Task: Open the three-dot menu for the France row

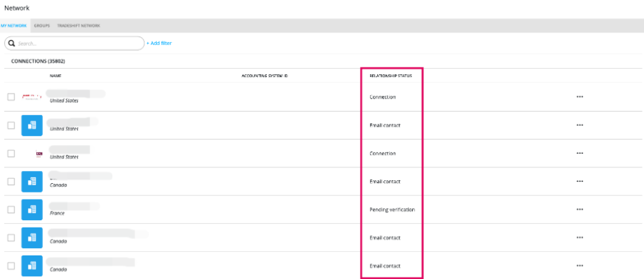Action: point(580,210)
